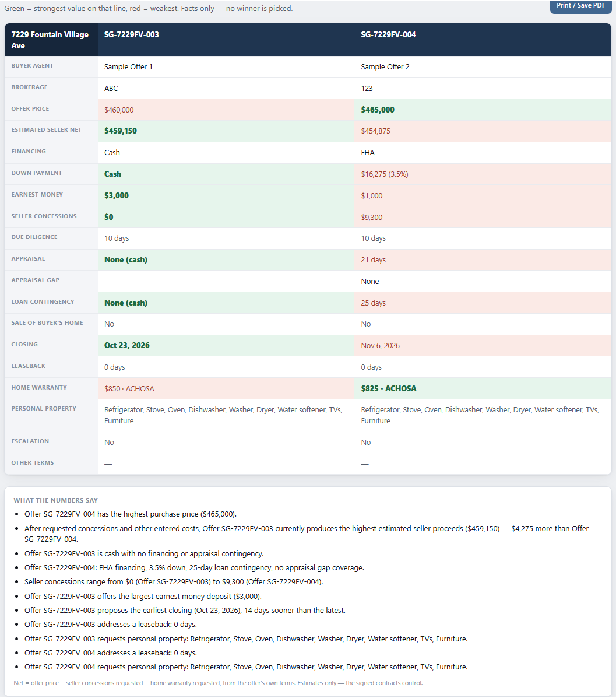Select the 21 days appraisal value
Image resolution: width=616 pixels, height=698 pixels.
coord(373,260)
